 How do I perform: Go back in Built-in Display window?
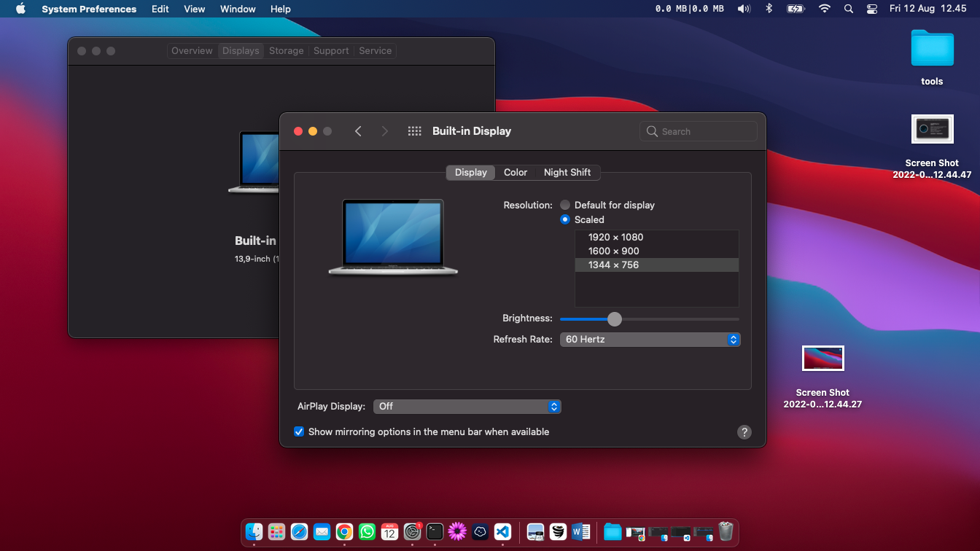point(358,131)
